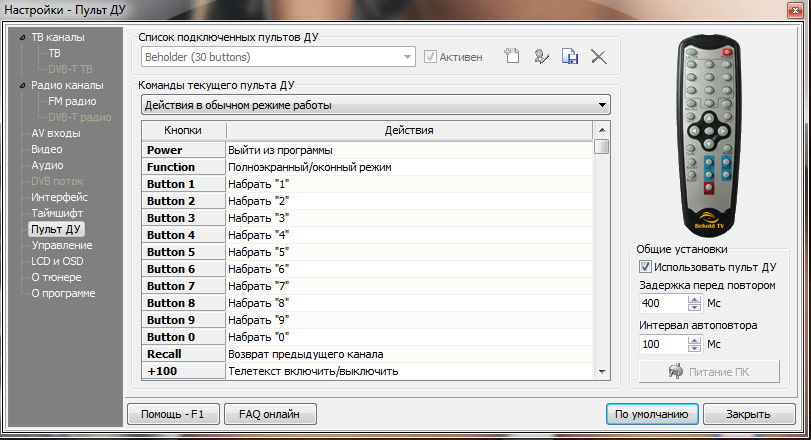Image resolution: width=811 pixels, height=440 pixels.
Task: Click the new remote profile icon
Action: pos(512,57)
